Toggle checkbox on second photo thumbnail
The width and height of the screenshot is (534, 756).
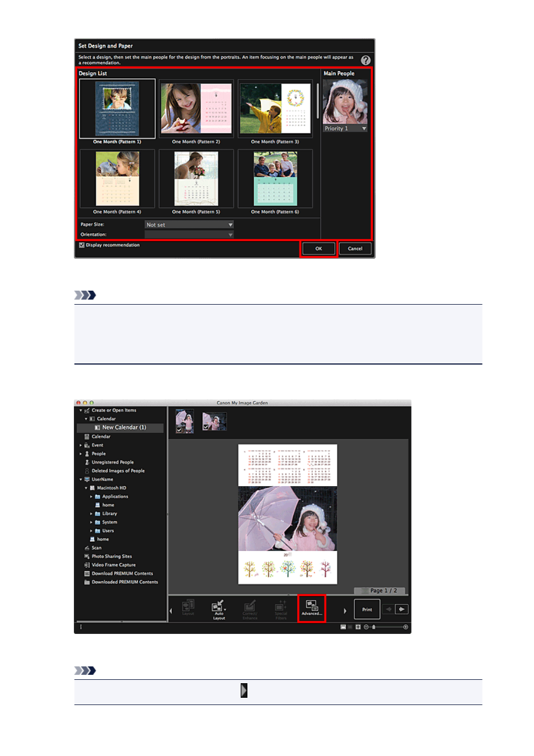[206, 427]
